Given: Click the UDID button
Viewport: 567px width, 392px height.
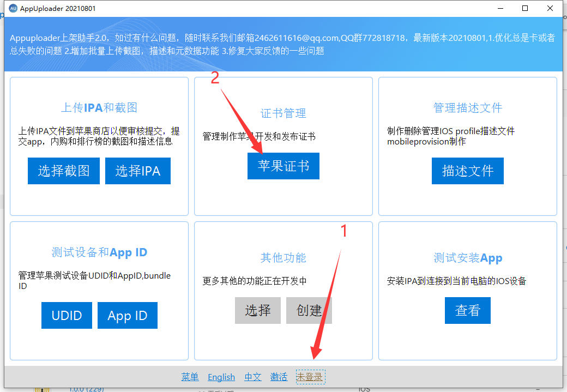Looking at the screenshot, I should tap(67, 315).
